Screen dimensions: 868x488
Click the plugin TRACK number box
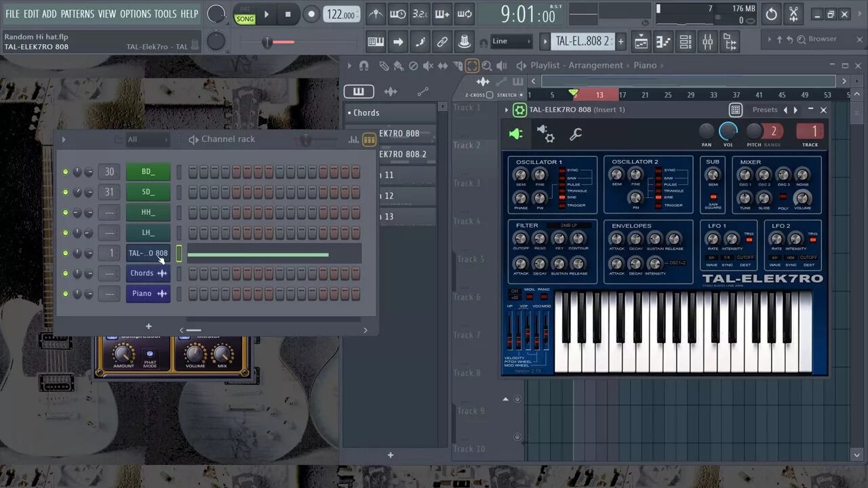pos(810,131)
